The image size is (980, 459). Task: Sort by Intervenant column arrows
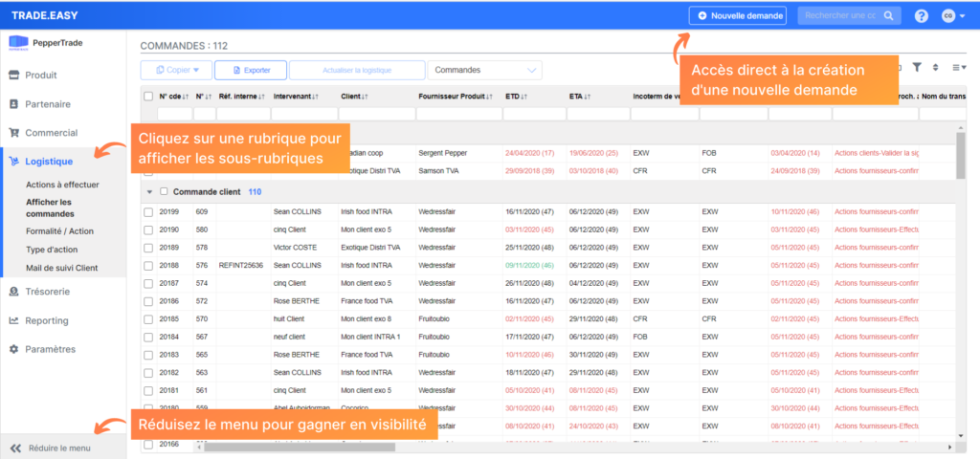click(x=316, y=97)
